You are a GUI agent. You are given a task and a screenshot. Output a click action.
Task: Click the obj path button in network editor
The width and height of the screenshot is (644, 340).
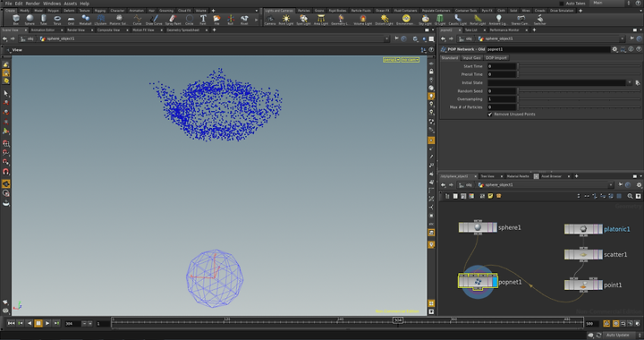pyautogui.click(x=466, y=185)
